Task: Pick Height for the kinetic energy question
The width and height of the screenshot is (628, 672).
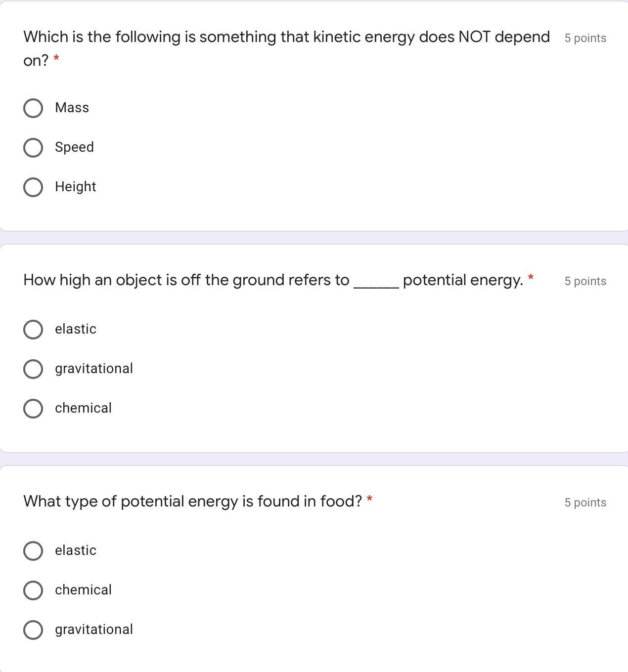Action: click(x=33, y=187)
